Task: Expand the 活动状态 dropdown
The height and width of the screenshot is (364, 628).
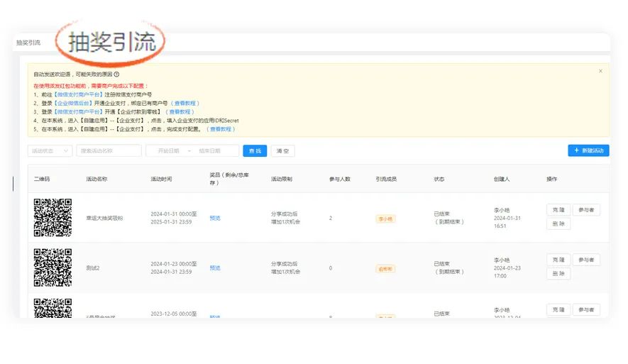Action: pos(50,151)
